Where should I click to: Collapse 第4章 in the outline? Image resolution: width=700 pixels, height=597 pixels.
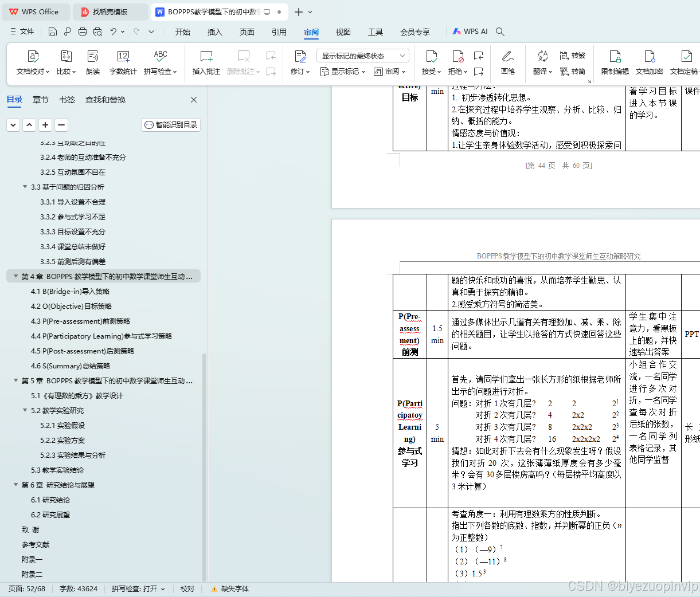point(15,276)
